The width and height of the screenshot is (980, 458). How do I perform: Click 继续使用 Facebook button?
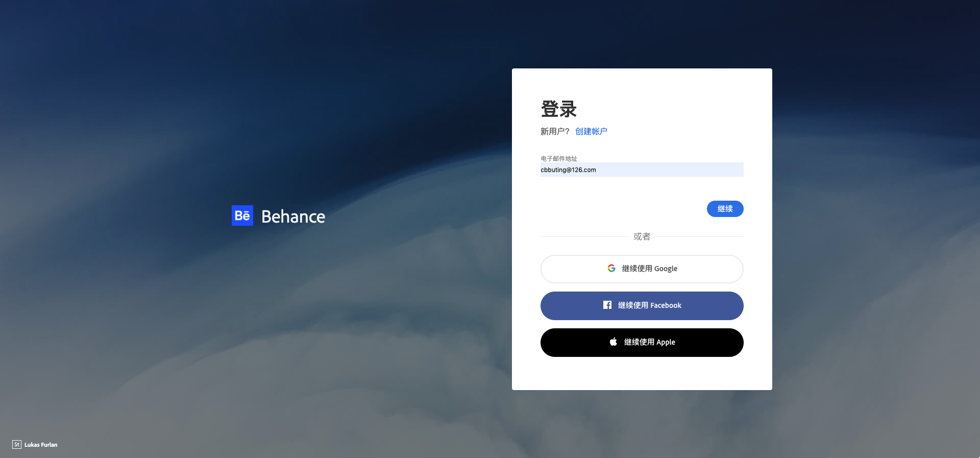pos(642,306)
